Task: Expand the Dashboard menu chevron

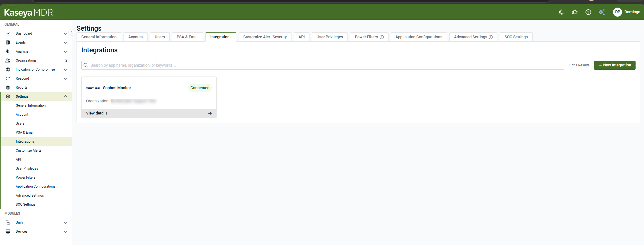Action: pos(65,33)
